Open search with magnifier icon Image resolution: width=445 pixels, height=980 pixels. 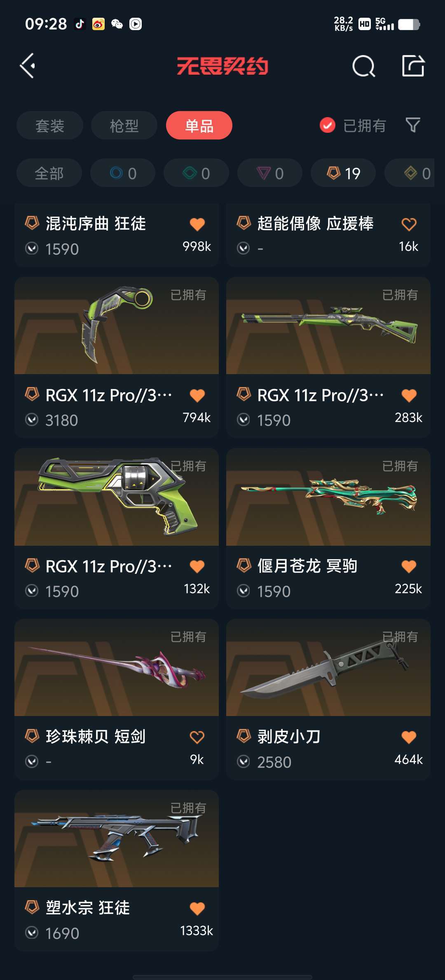364,66
